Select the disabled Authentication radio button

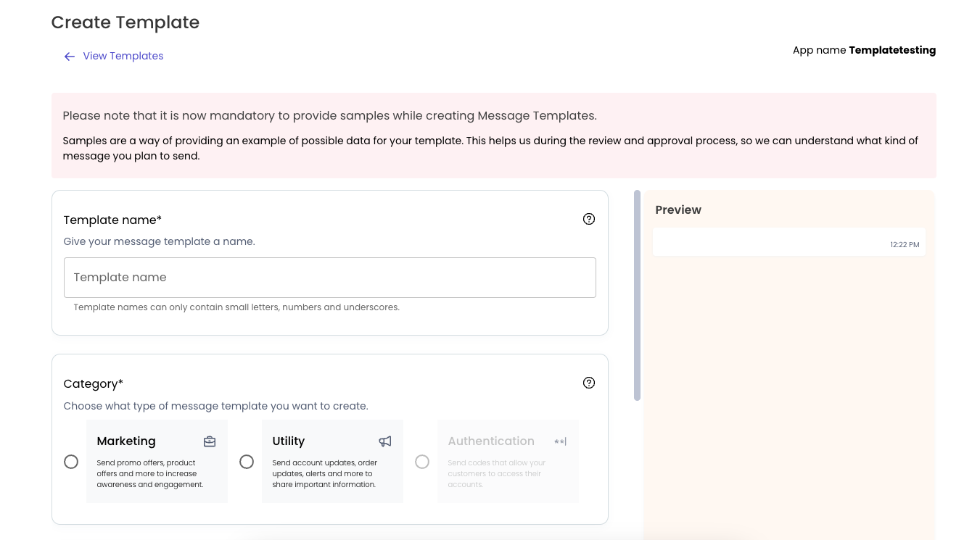click(422, 462)
